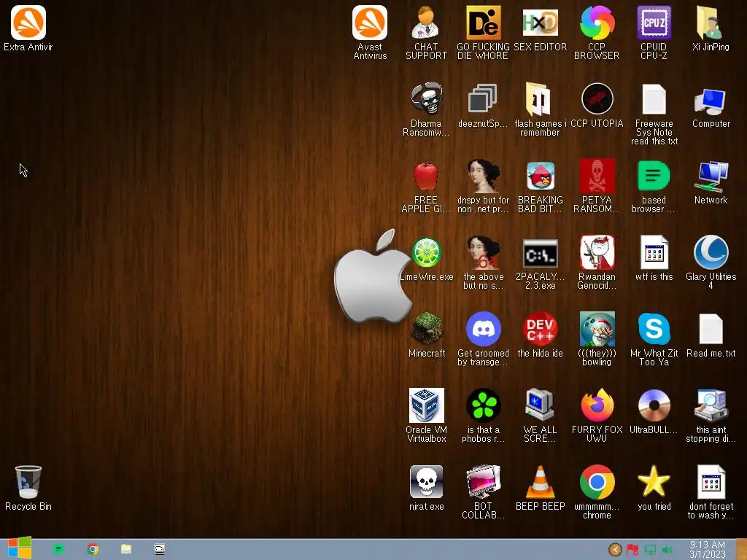This screenshot has width=747, height=560.
Task: Open the dont forget to wash y... file
Action: click(711, 493)
